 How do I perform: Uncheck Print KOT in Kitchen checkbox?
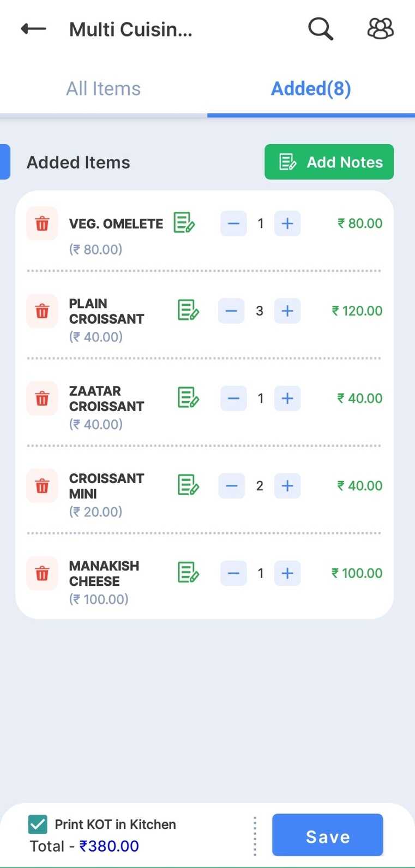point(38,824)
